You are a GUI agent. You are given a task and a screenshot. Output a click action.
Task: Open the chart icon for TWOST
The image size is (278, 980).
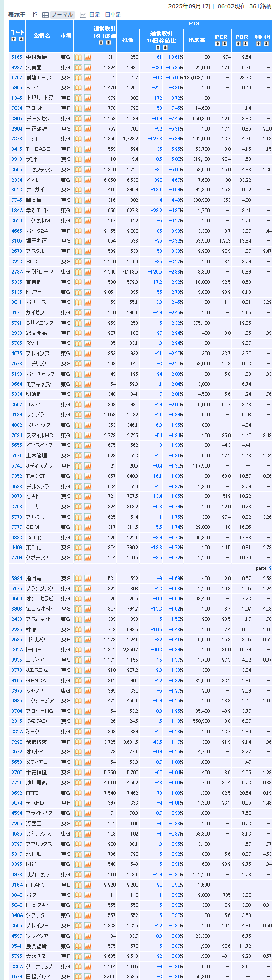pyautogui.click(x=87, y=476)
